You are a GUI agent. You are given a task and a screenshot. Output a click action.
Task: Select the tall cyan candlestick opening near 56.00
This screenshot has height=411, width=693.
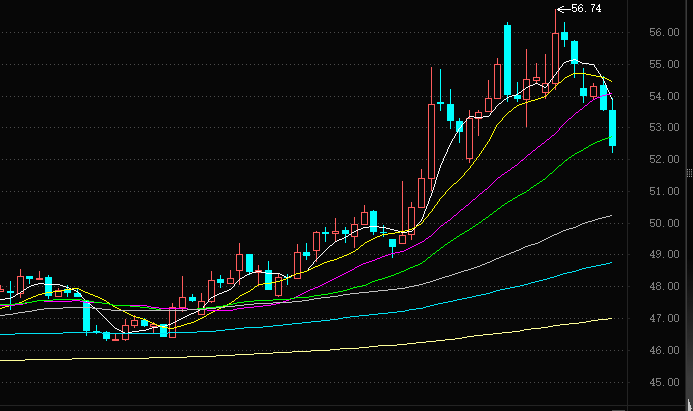[507, 60]
